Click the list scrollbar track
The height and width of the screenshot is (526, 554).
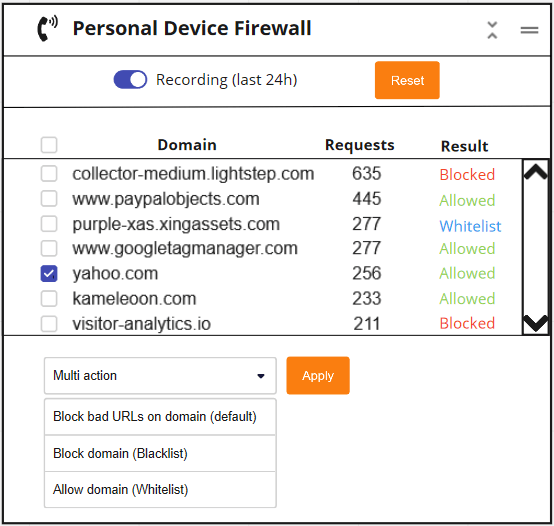[x=536, y=247]
